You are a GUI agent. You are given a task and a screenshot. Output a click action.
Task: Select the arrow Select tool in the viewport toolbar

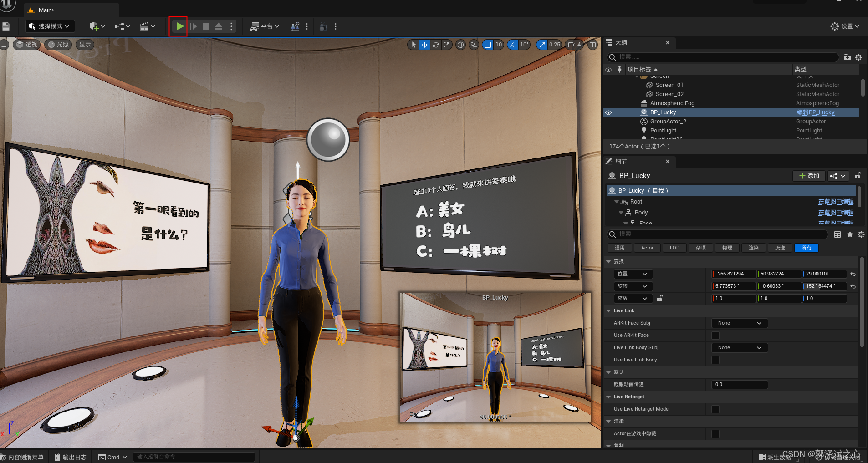pyautogui.click(x=414, y=45)
